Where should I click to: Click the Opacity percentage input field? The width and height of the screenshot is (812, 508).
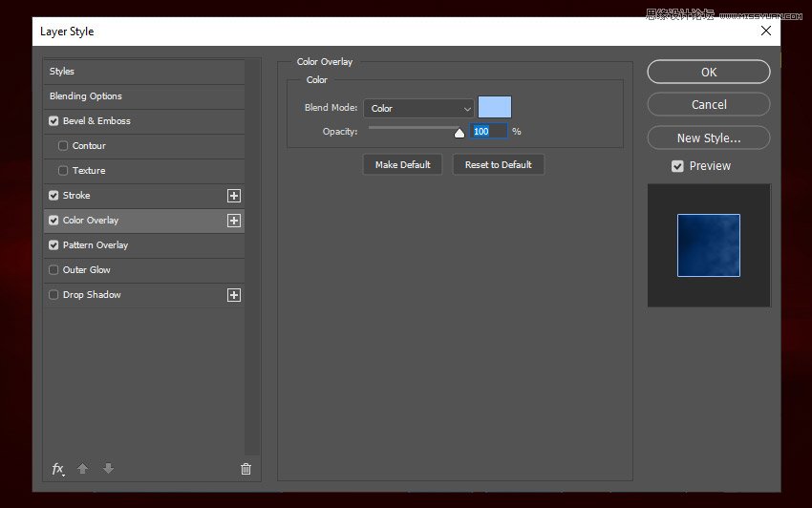click(488, 132)
